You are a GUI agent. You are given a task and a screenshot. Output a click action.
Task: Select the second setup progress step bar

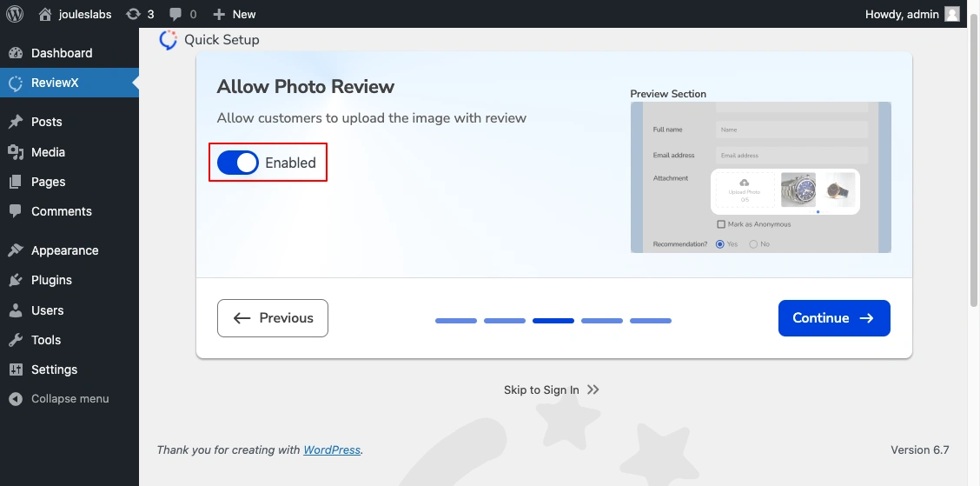[x=505, y=321]
